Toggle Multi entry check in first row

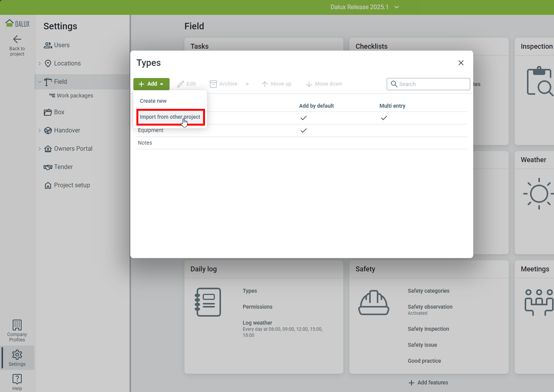[x=384, y=118]
